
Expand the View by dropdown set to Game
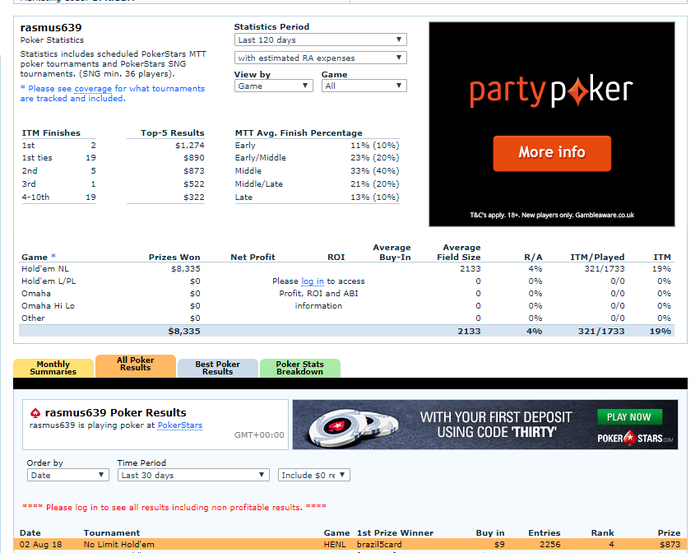tap(273, 86)
